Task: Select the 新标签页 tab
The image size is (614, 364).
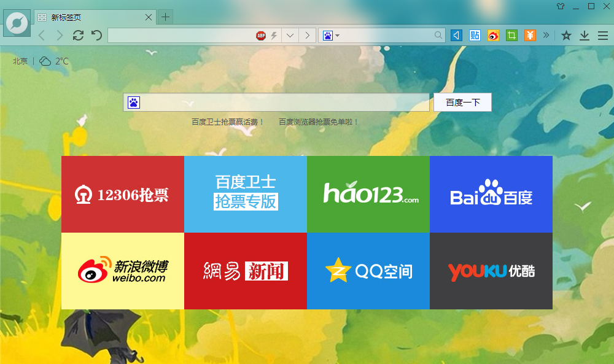Action: click(95, 17)
